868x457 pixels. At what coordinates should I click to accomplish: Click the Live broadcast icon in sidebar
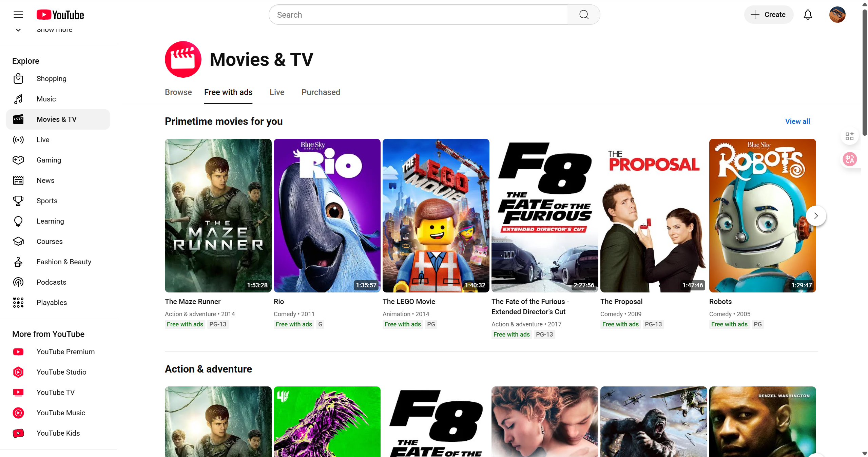point(18,140)
